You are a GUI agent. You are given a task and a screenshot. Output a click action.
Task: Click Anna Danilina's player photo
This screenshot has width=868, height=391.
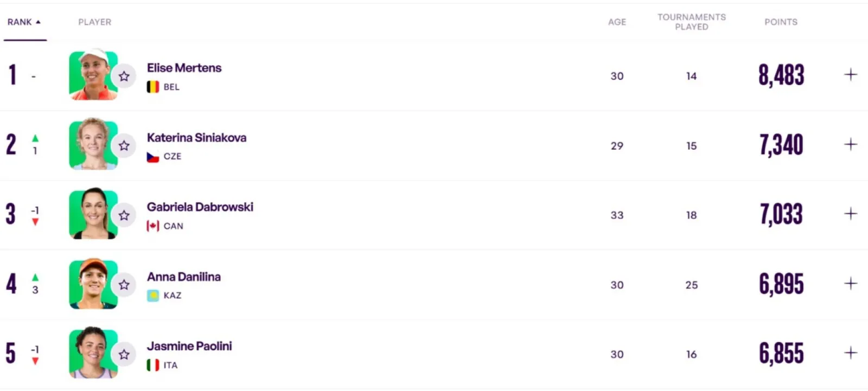[x=92, y=284]
